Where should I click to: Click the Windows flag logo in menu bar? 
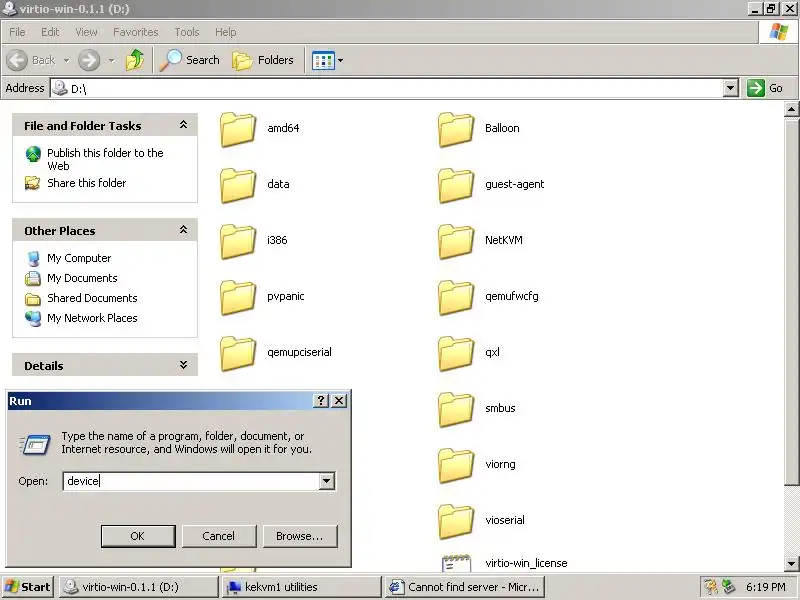(x=779, y=32)
